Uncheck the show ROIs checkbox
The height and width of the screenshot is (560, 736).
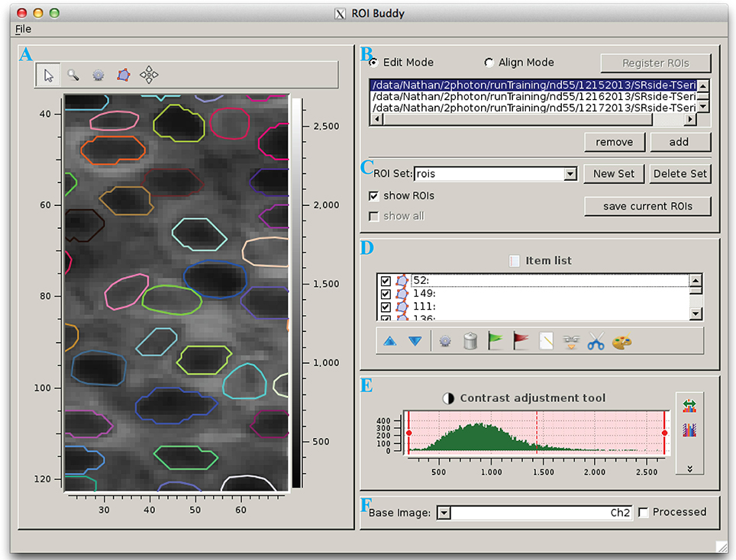pyautogui.click(x=373, y=195)
